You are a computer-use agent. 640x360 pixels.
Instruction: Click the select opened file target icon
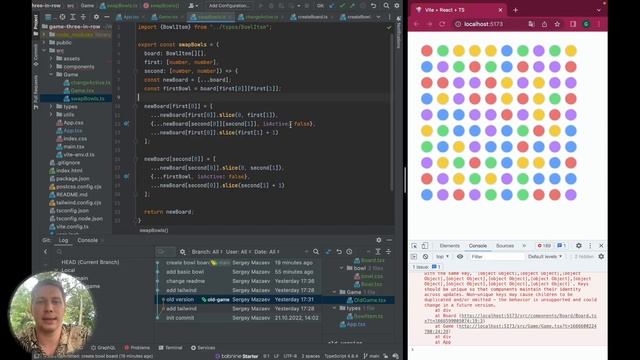[62, 17]
